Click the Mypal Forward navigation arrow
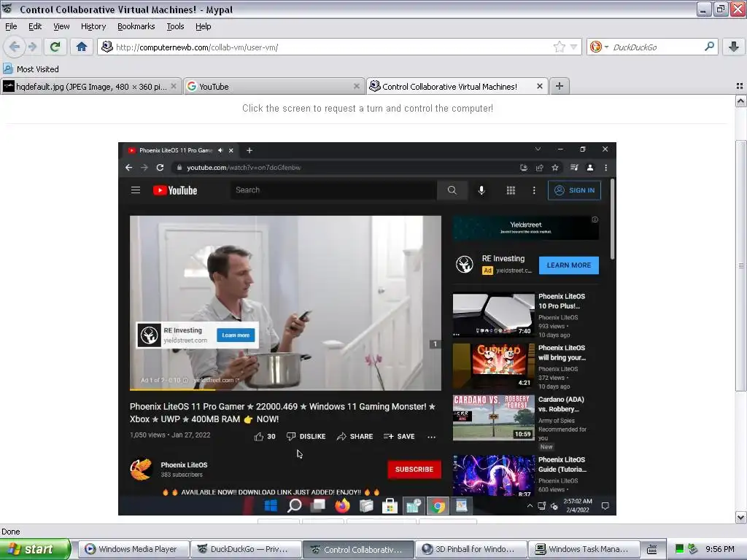 32,47
